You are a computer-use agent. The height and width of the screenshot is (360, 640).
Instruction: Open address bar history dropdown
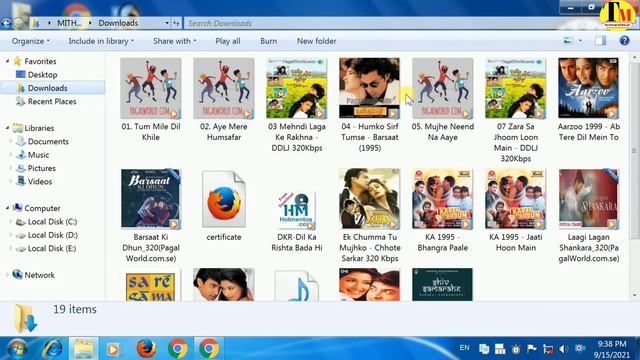pyautogui.click(x=167, y=23)
